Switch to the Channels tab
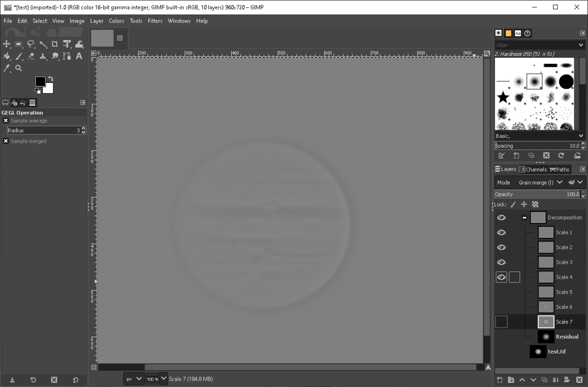The image size is (588, 387). tap(533, 169)
